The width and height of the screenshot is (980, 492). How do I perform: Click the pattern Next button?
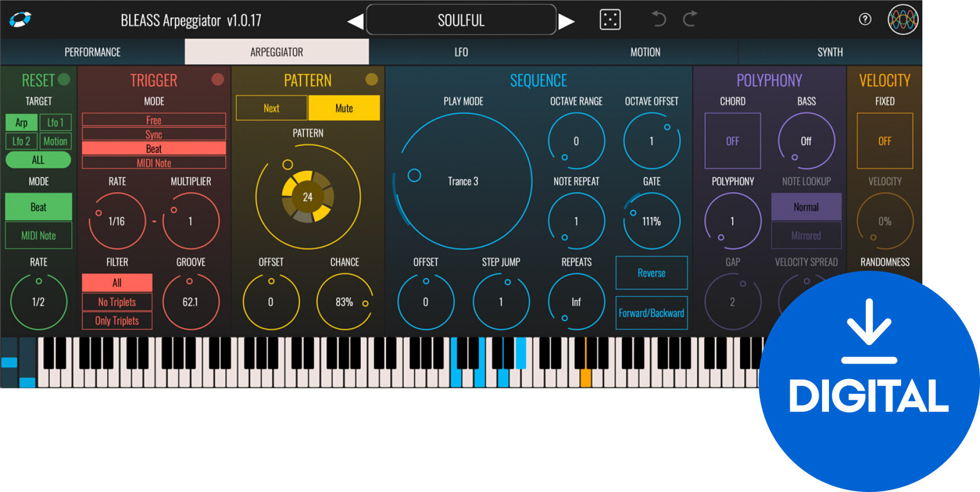tap(272, 108)
